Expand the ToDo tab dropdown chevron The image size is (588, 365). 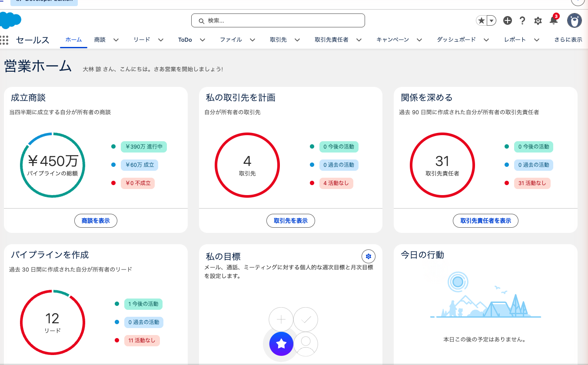click(x=203, y=40)
